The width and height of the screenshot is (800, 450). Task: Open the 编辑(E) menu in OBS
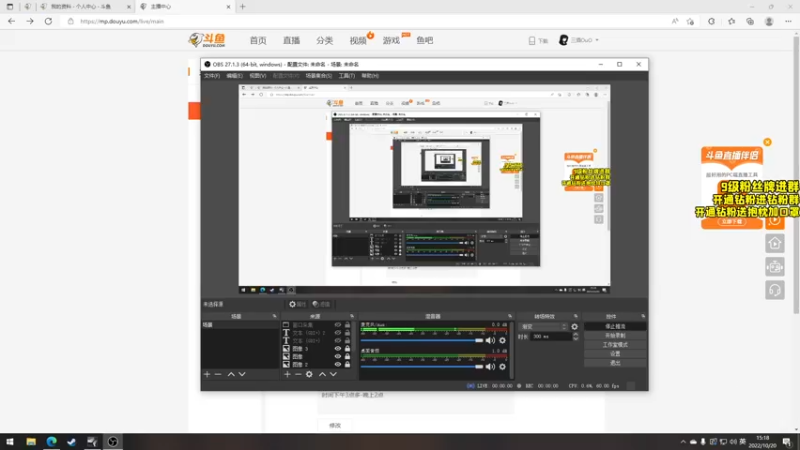[234, 76]
